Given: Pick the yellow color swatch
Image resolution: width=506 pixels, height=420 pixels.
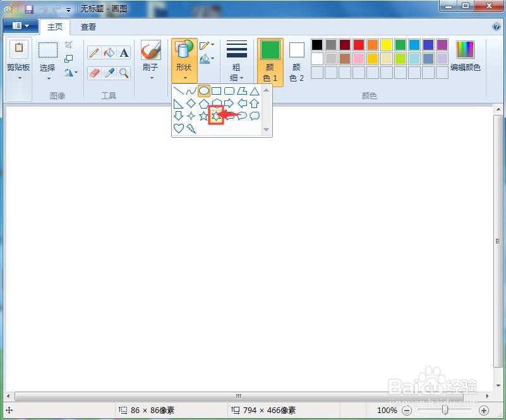Looking at the screenshot, I should (386, 45).
